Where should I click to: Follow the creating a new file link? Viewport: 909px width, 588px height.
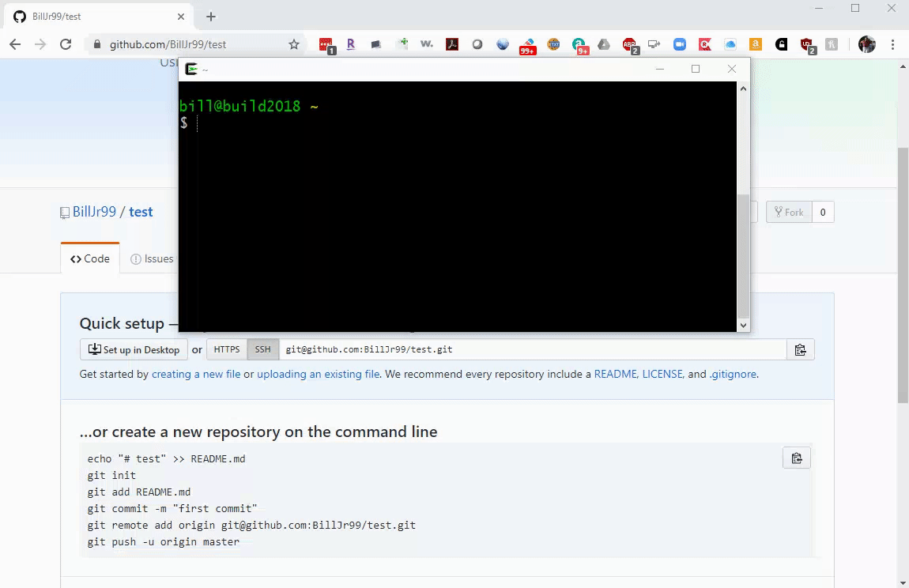coord(196,374)
